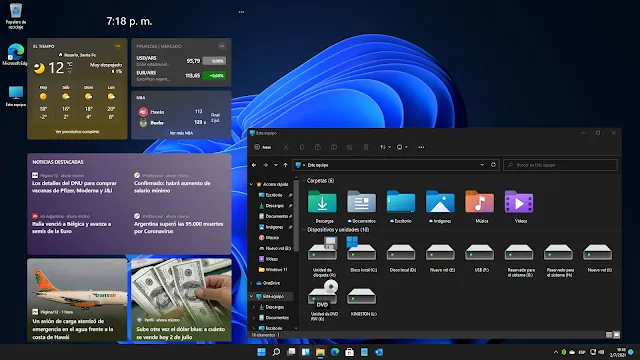Viewport: 640px width, 360px height.
Task: Collapse Acceso rápido in navigation pane
Action: 251,184
